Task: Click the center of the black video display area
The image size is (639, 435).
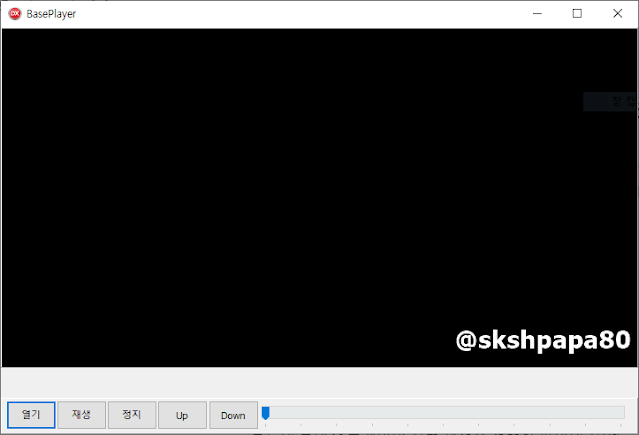Action: coord(320,198)
